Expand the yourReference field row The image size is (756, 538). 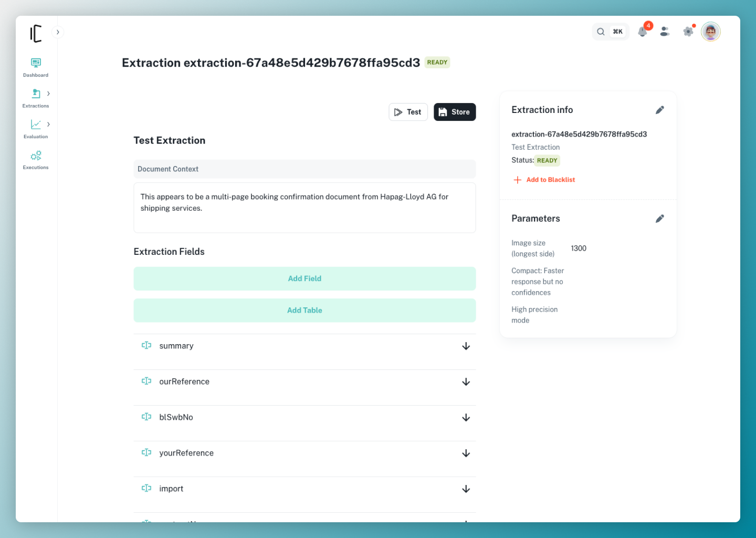465,453
